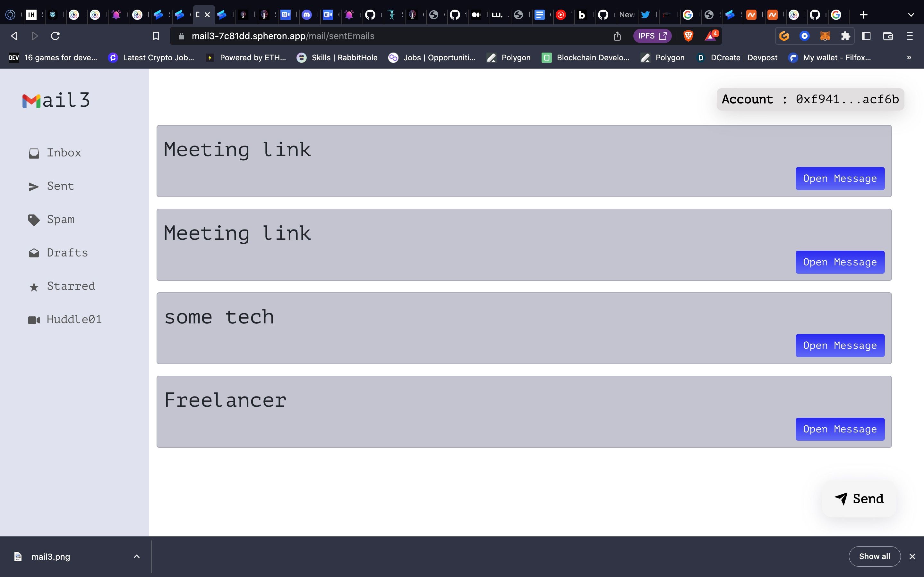Screen dimensions: 924x577
Task: Open the Spam folder icon
Action: (x=33, y=219)
